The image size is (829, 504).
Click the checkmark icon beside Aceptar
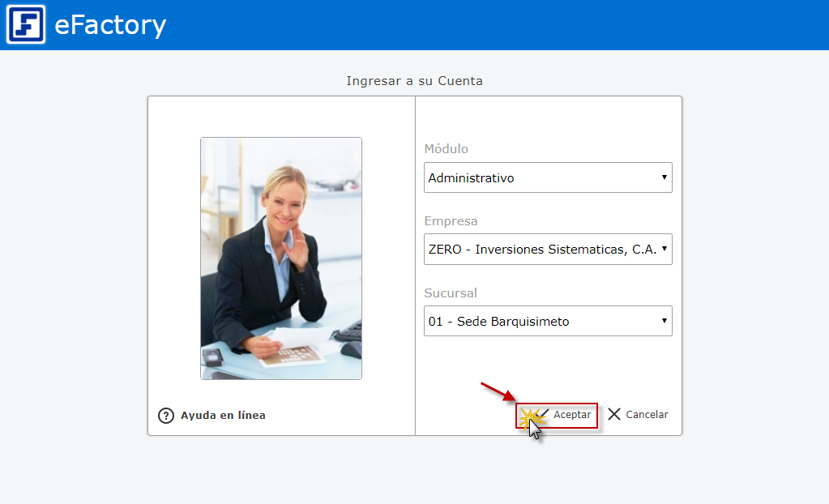coord(541,413)
